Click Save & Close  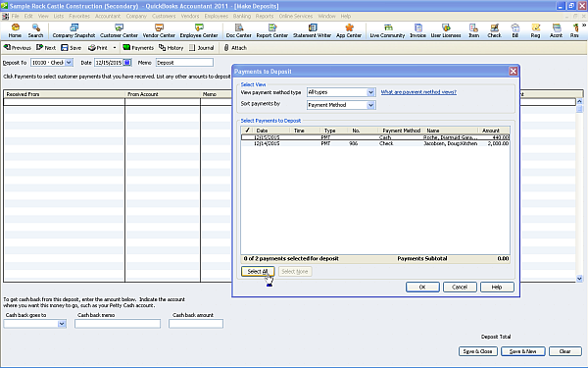pos(478,351)
